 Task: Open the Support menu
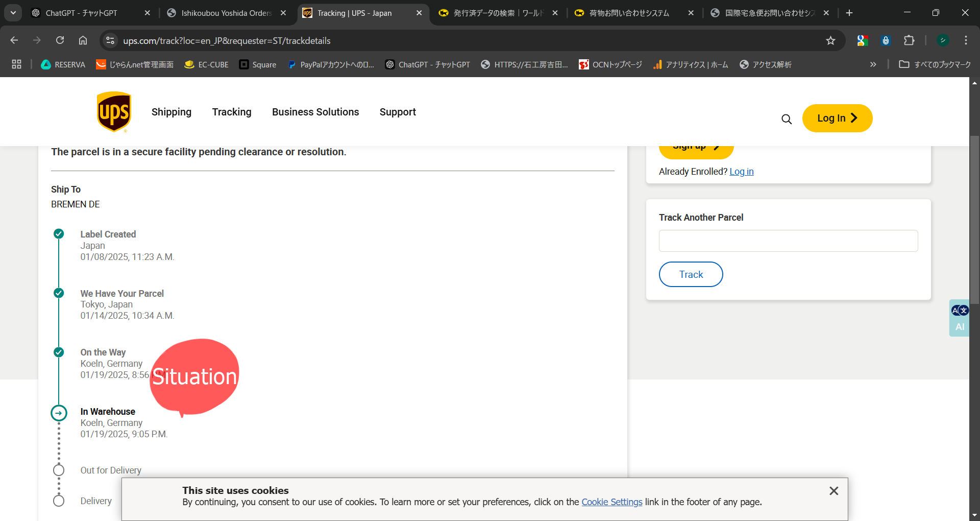[x=398, y=112]
